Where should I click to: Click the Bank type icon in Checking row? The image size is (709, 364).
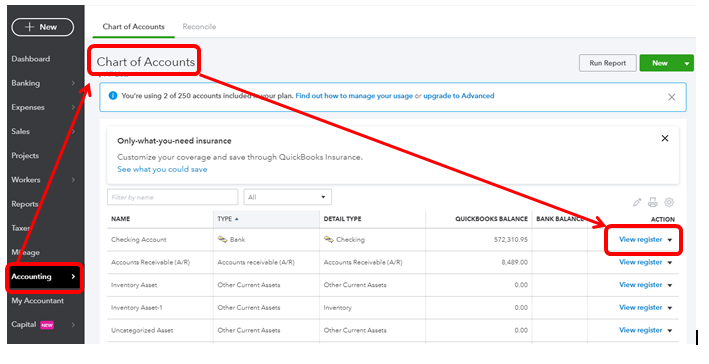coord(222,239)
